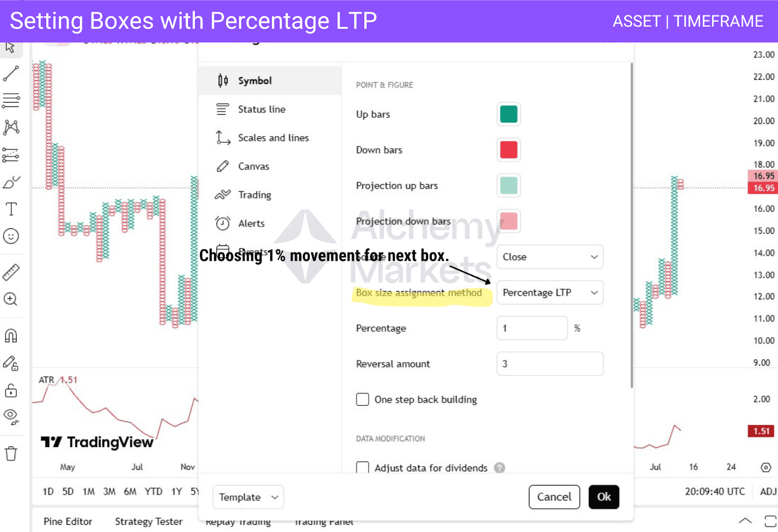Open the text annotation tool
This screenshot has height=532, width=778.
point(11,209)
